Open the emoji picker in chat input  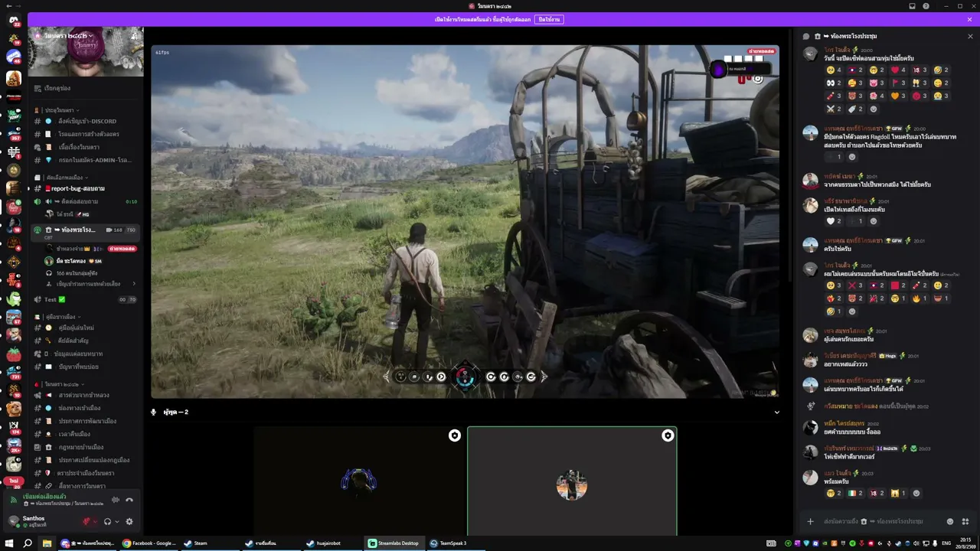(950, 521)
